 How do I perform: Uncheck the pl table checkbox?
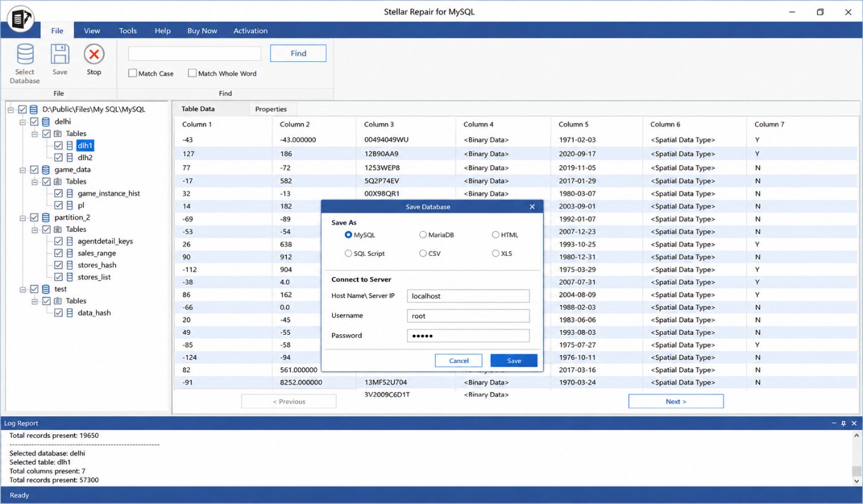[58, 205]
